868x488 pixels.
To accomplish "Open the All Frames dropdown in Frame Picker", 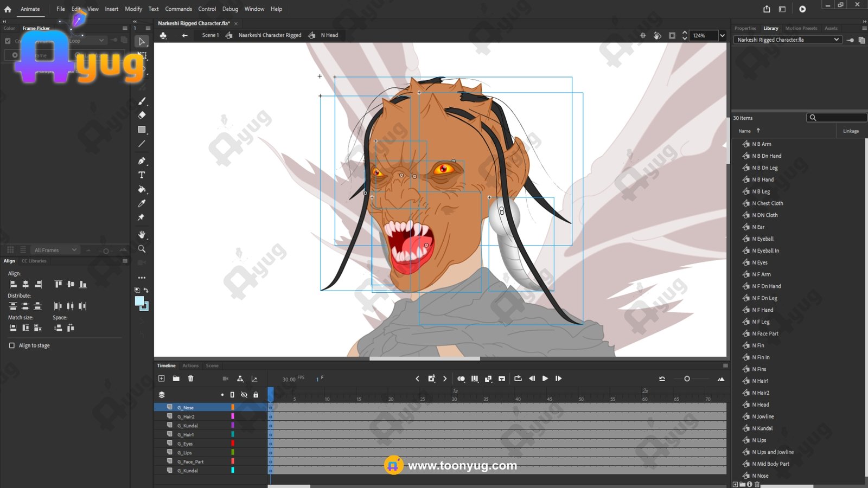I will click(55, 250).
